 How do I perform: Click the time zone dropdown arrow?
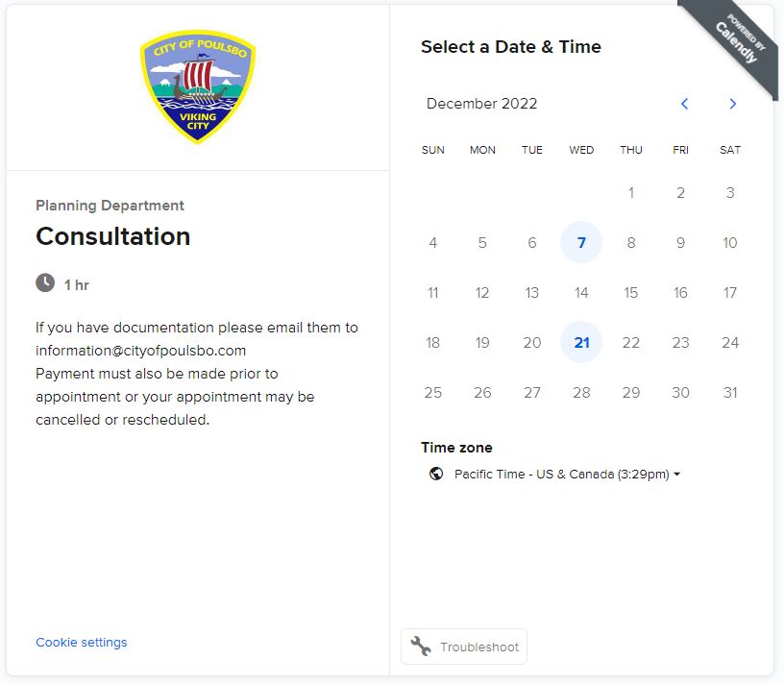(677, 475)
